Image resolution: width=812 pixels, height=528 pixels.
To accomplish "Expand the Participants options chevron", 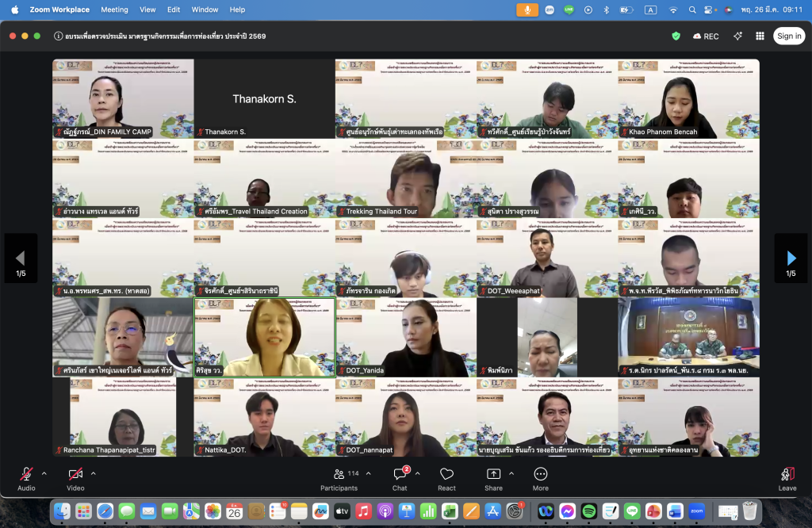I will (369, 473).
